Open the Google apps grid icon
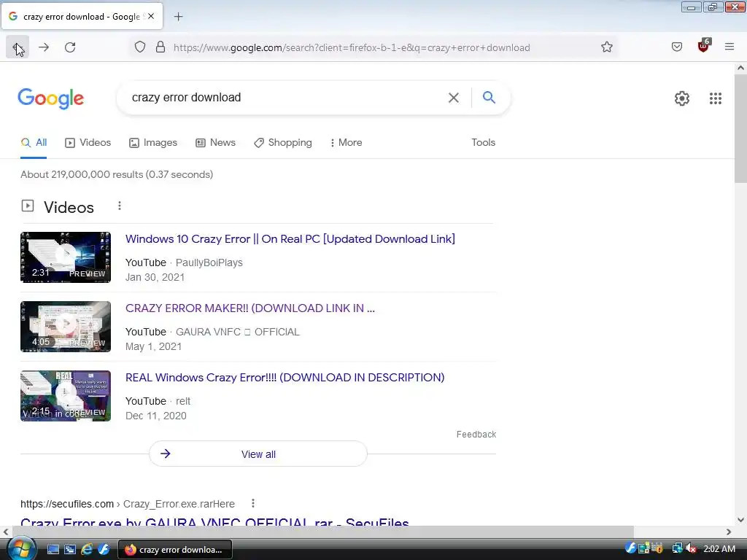The width and height of the screenshot is (747, 560). pos(715,98)
